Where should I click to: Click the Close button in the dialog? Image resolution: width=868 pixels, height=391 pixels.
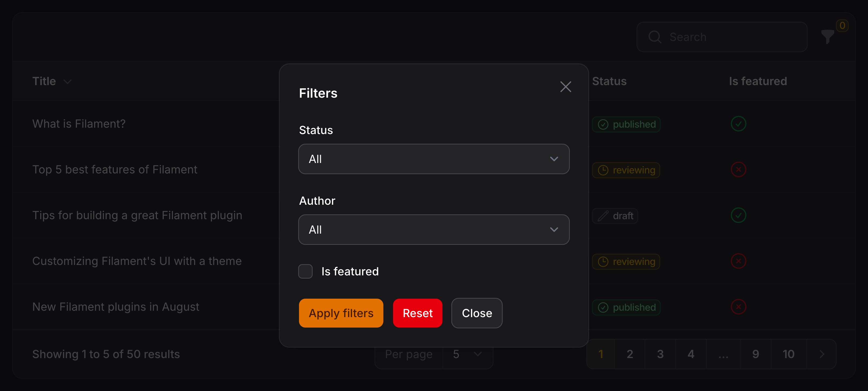coord(477,313)
